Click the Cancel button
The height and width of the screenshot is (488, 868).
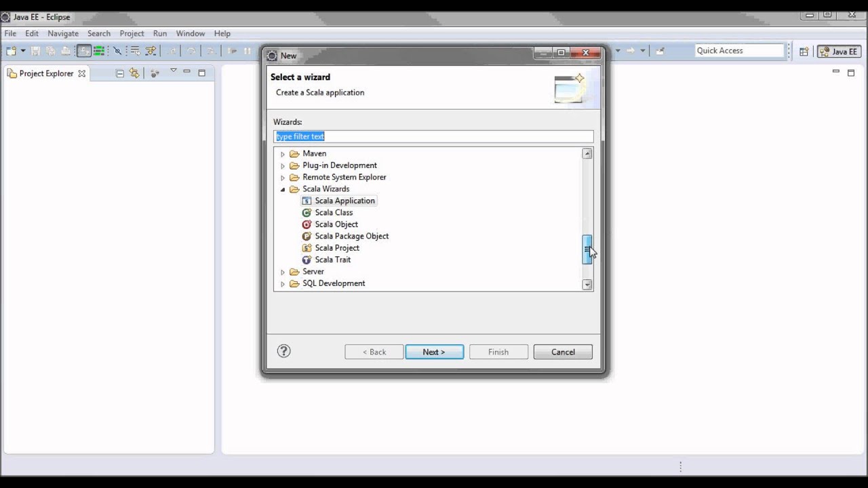pos(563,352)
